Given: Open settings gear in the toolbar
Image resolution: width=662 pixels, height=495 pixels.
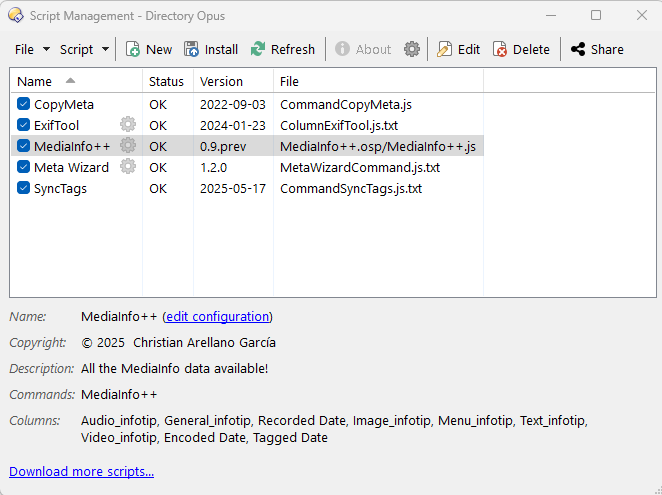Looking at the screenshot, I should click(x=412, y=49).
